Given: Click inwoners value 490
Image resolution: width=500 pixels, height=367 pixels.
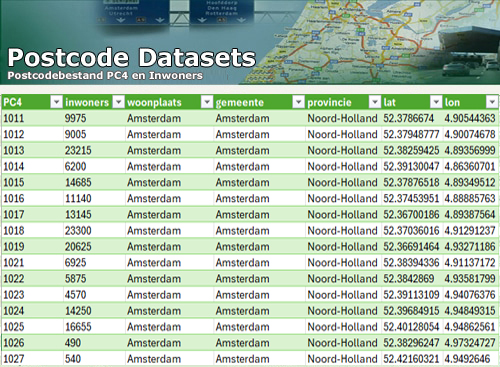Looking at the screenshot, I should pyautogui.click(x=73, y=343).
